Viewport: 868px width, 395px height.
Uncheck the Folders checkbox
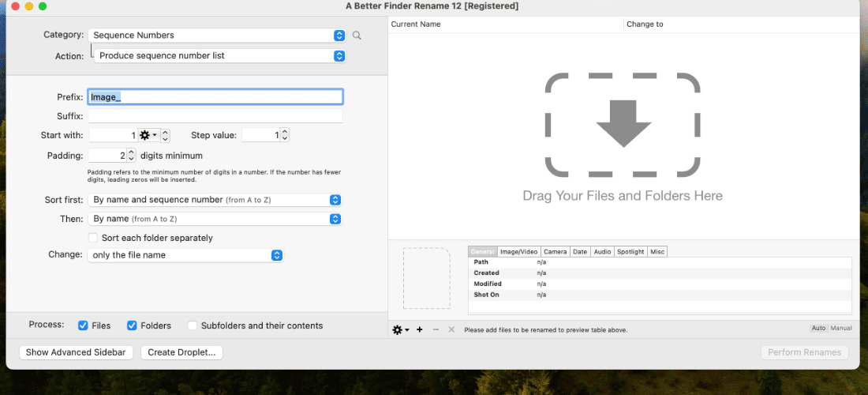[132, 325]
